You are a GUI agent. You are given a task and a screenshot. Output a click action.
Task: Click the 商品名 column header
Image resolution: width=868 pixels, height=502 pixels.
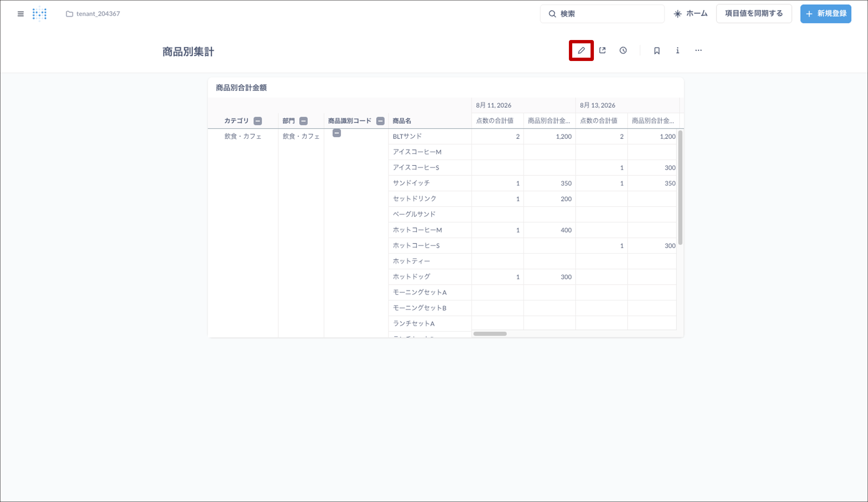click(402, 121)
